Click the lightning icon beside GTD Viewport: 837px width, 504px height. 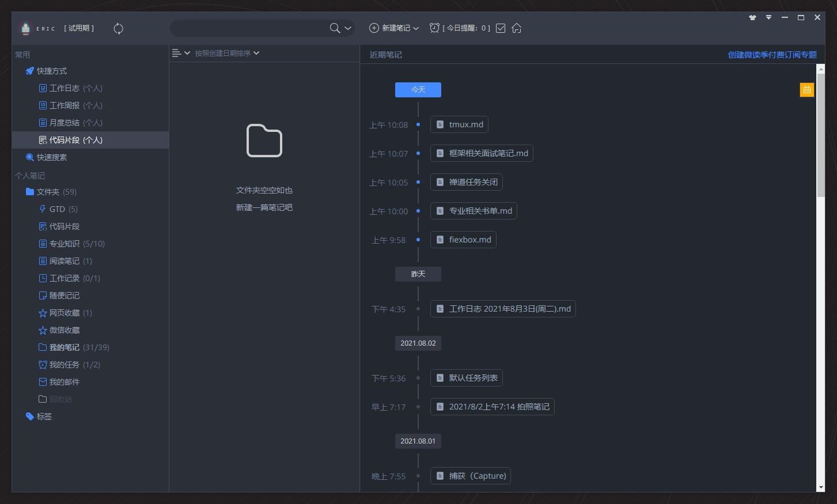(43, 209)
